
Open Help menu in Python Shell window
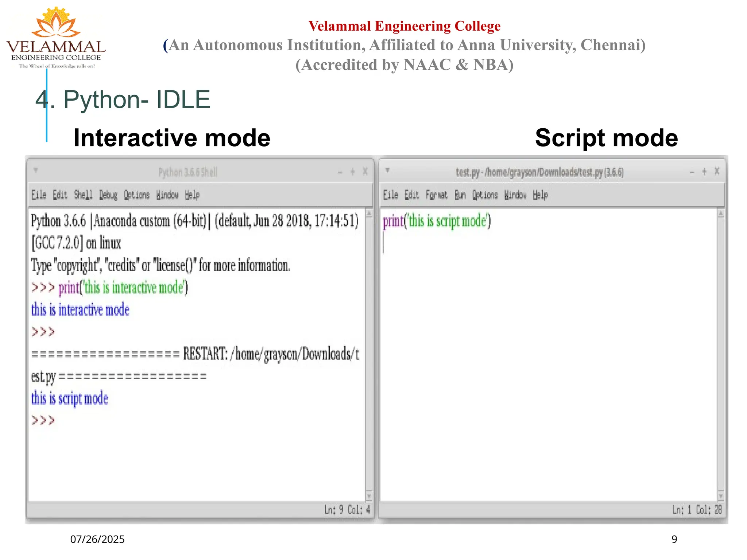coord(192,195)
